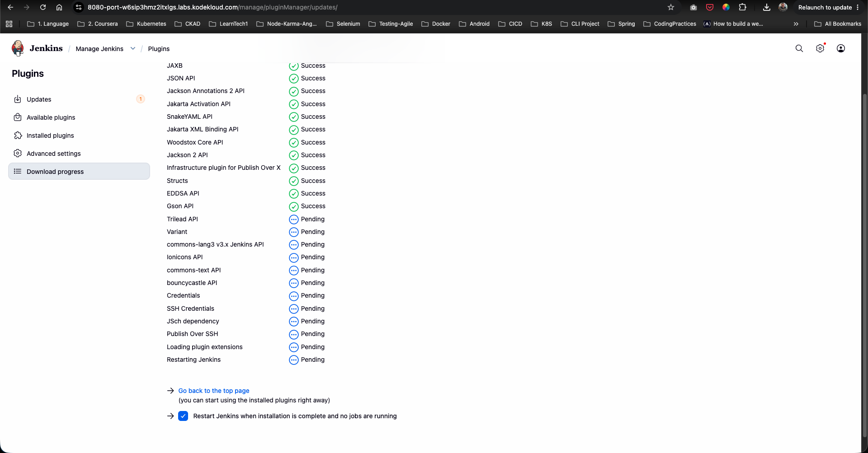Click the Pending icon for Publish Over SSH

[294, 334]
